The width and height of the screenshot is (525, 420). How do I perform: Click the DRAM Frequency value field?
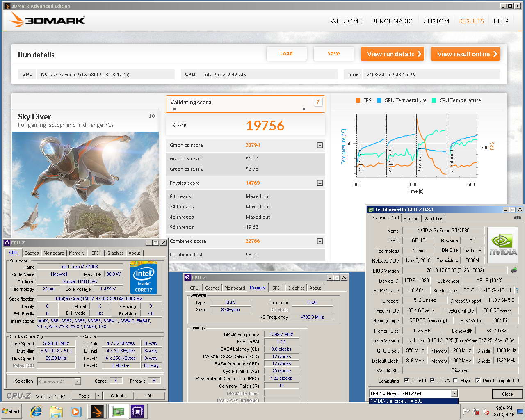pyautogui.click(x=281, y=335)
